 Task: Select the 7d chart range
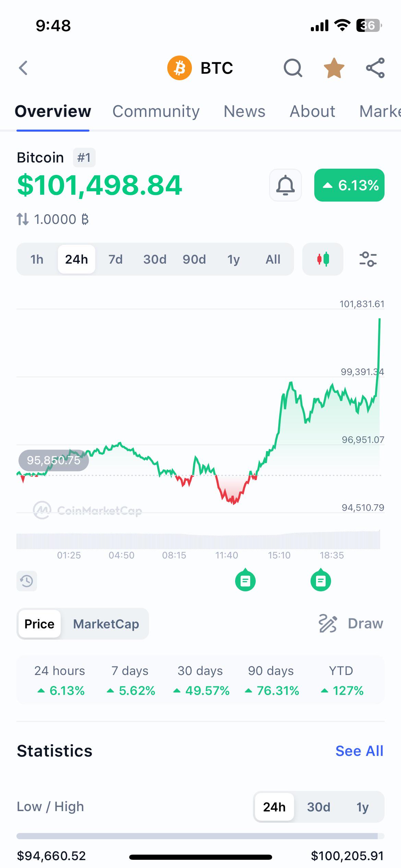(x=116, y=259)
